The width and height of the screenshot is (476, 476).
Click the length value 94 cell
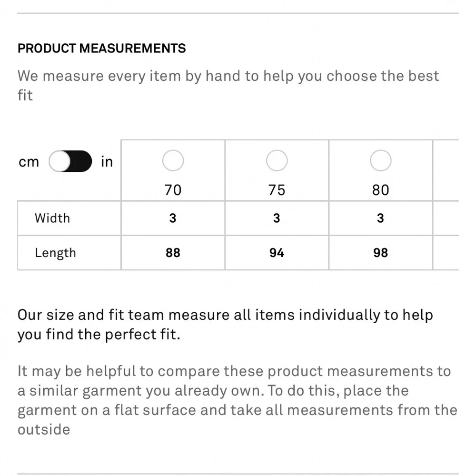277,253
